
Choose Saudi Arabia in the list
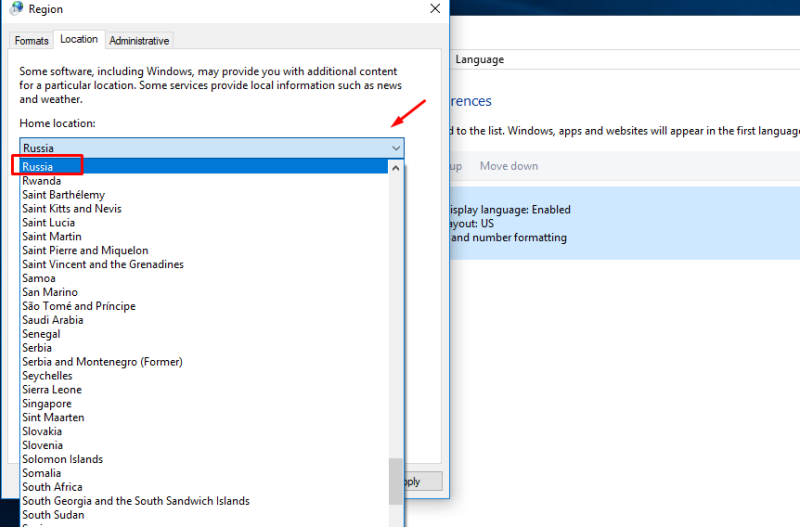tap(53, 320)
